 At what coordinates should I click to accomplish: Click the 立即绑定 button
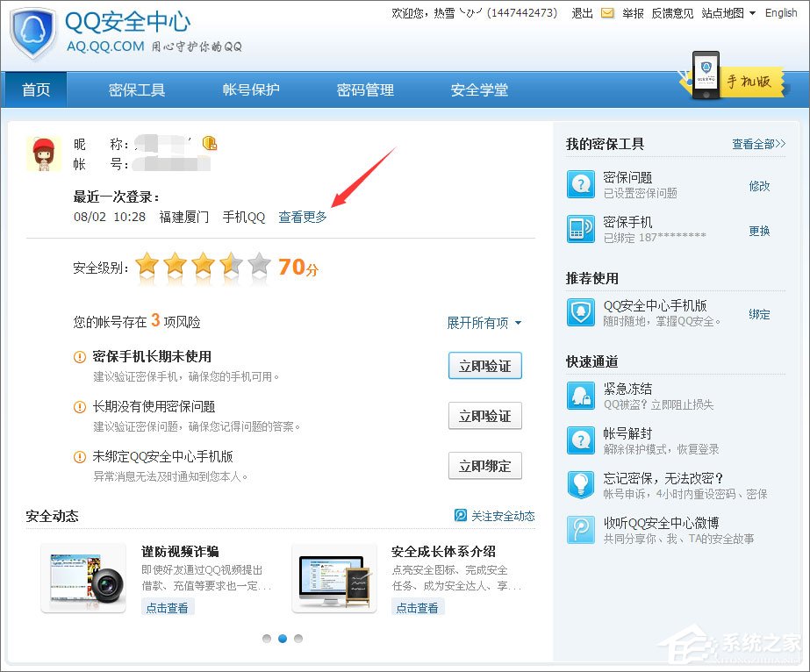(x=484, y=466)
